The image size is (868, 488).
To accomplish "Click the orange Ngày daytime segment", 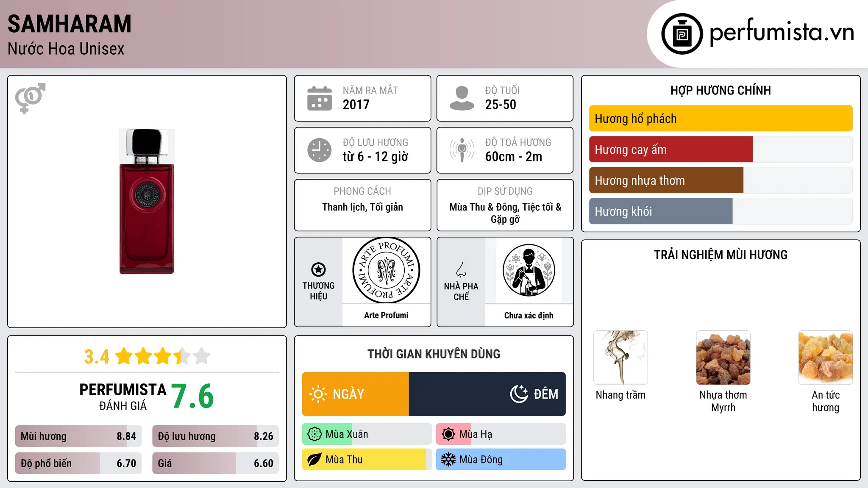I will pos(355,394).
